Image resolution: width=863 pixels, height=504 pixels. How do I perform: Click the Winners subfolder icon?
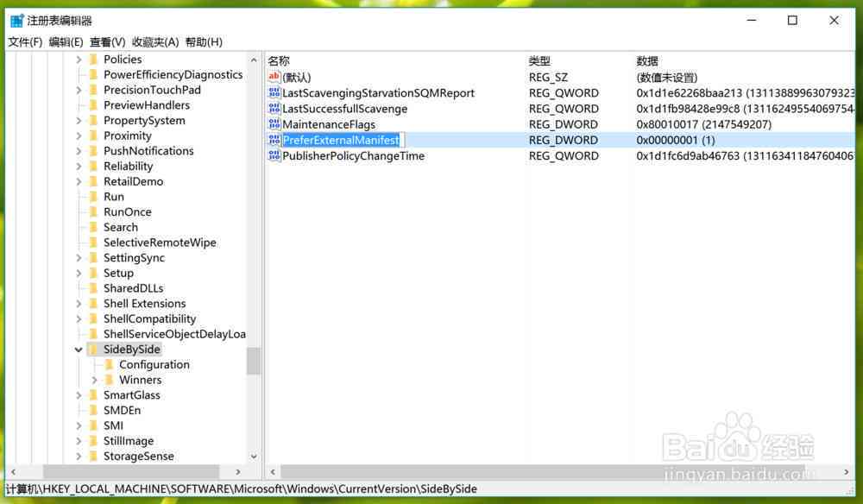point(109,380)
